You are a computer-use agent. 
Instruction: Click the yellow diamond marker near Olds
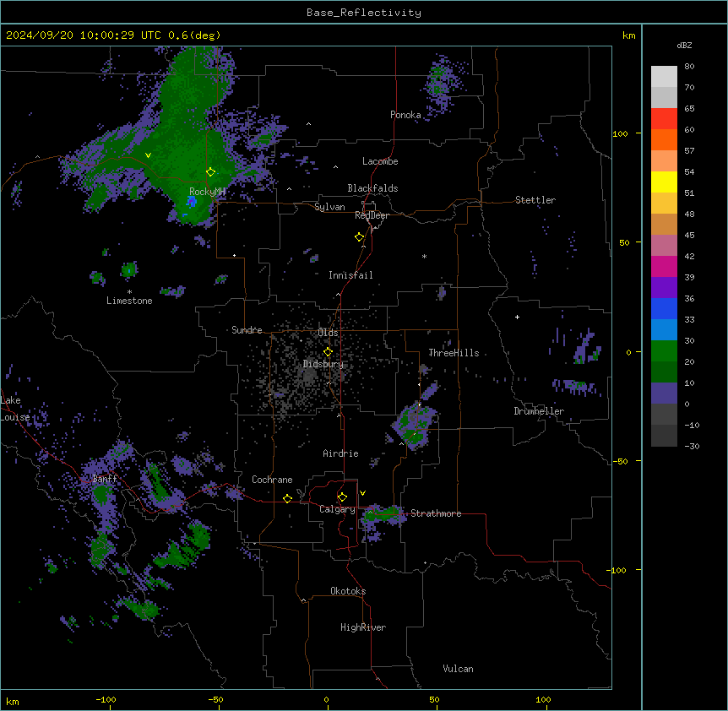pos(328,352)
